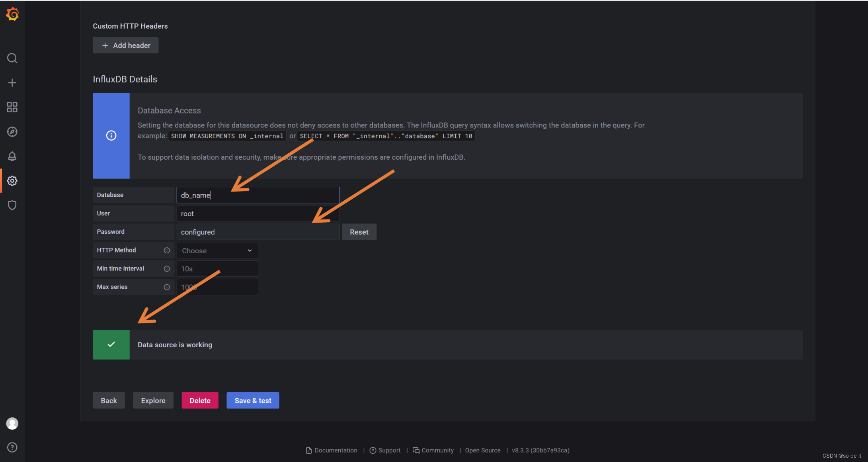Open the Explore compass icon
The height and width of the screenshot is (462, 868).
click(x=12, y=132)
